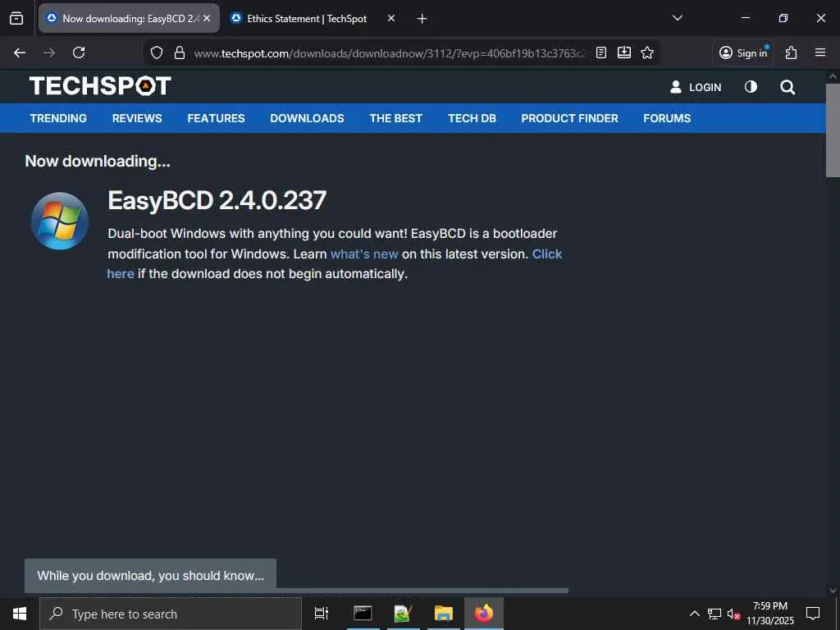
Task: Show hidden system tray icons chevron
Action: (694, 614)
